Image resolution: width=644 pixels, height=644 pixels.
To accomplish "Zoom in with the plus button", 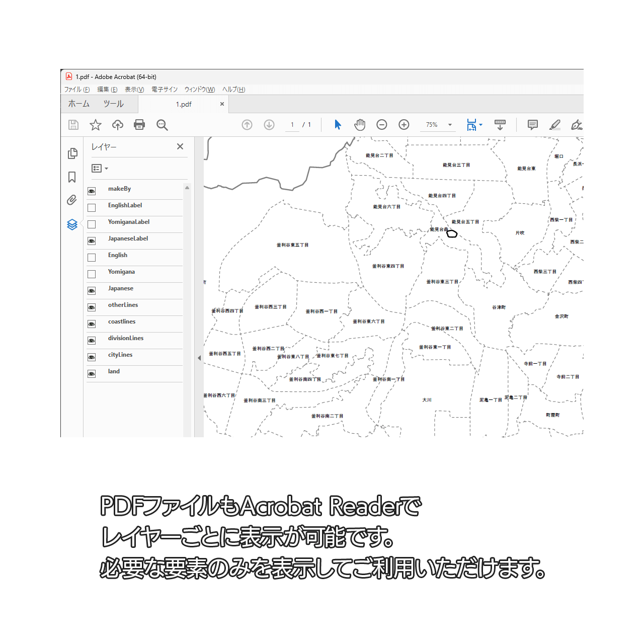I will pos(404,125).
